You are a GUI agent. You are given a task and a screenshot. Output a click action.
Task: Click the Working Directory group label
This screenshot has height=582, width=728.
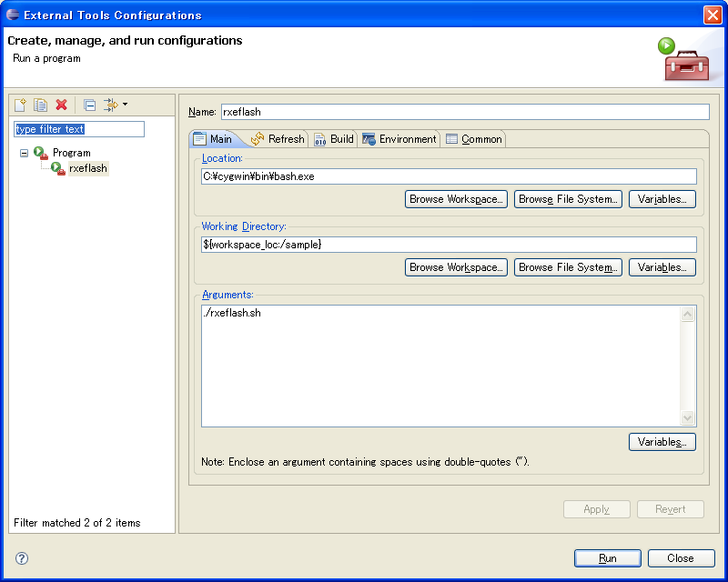click(x=244, y=226)
